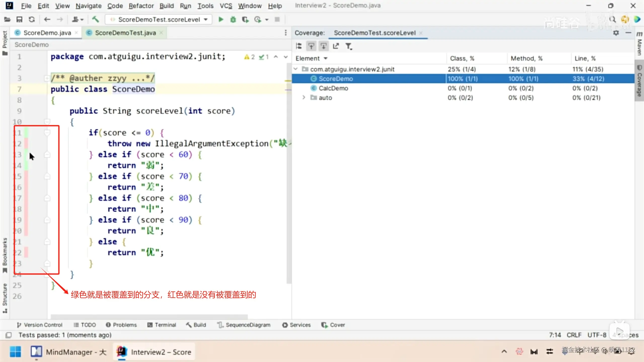Open the Refactor menu

[141, 6]
